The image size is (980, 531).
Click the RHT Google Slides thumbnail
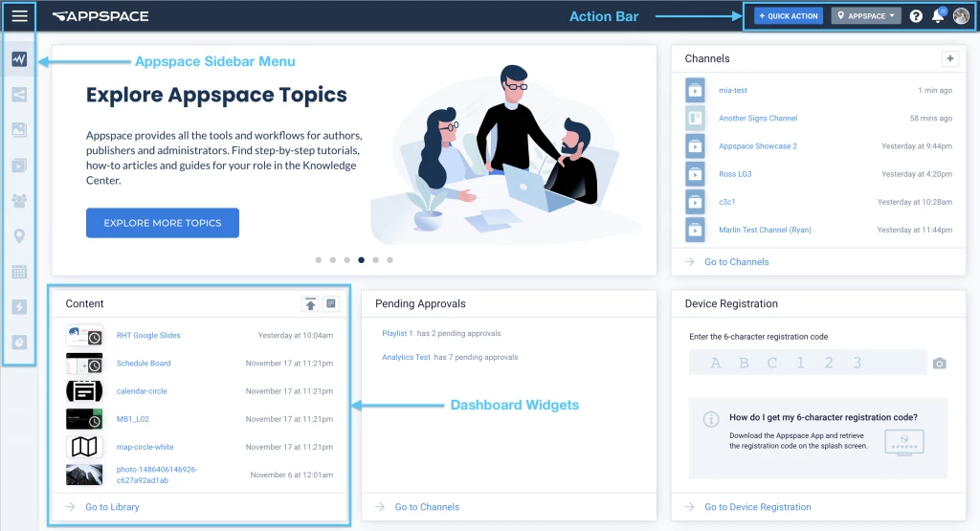coord(84,336)
